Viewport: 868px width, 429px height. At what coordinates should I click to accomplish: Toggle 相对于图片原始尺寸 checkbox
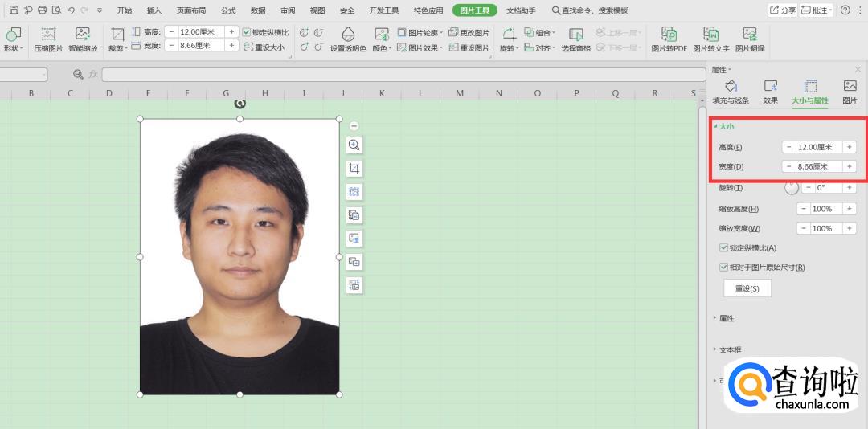pyautogui.click(x=724, y=268)
